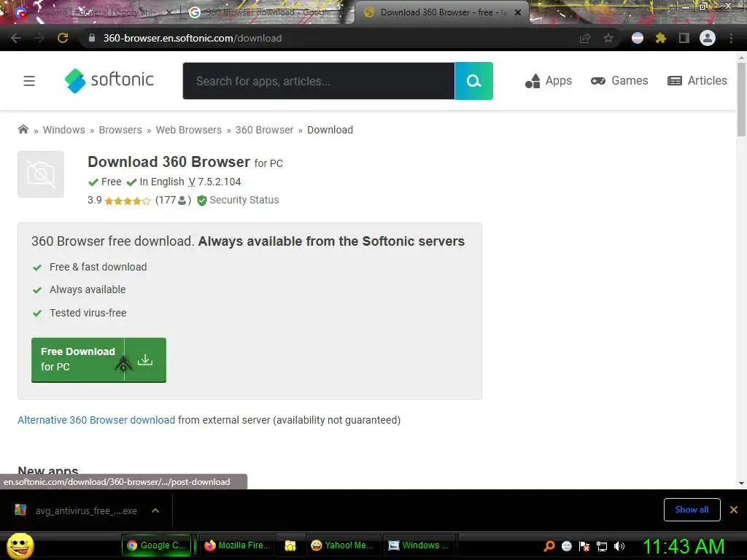The height and width of the screenshot is (560, 747).
Task: Click the Web Browsers breadcrumb link
Action: pyautogui.click(x=189, y=130)
